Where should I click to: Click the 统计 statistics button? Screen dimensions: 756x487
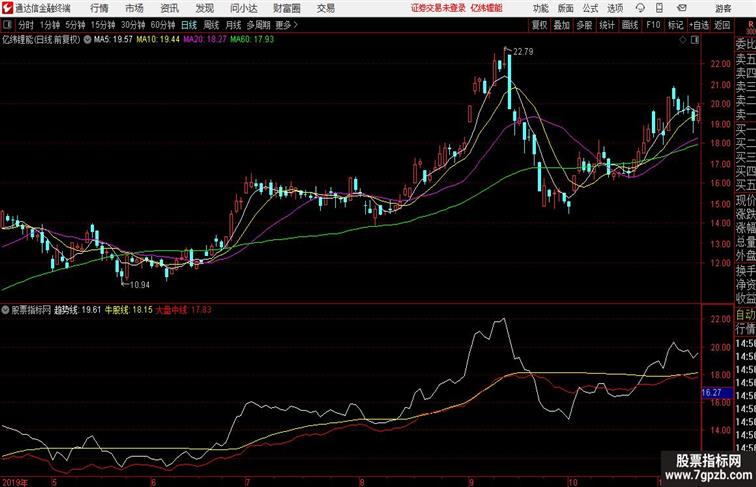coord(607,25)
